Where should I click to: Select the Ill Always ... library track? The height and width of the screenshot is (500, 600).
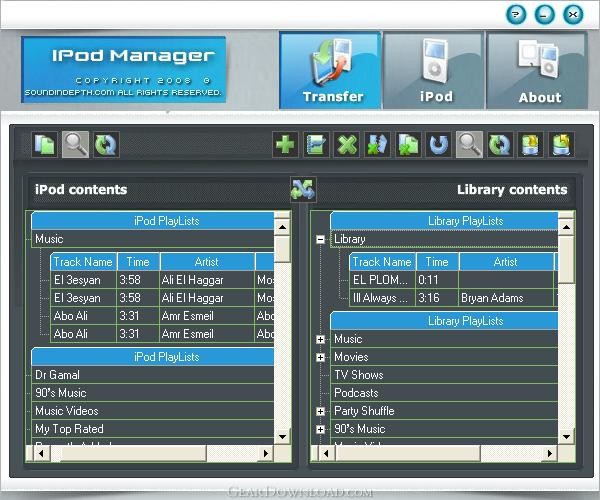(382, 298)
